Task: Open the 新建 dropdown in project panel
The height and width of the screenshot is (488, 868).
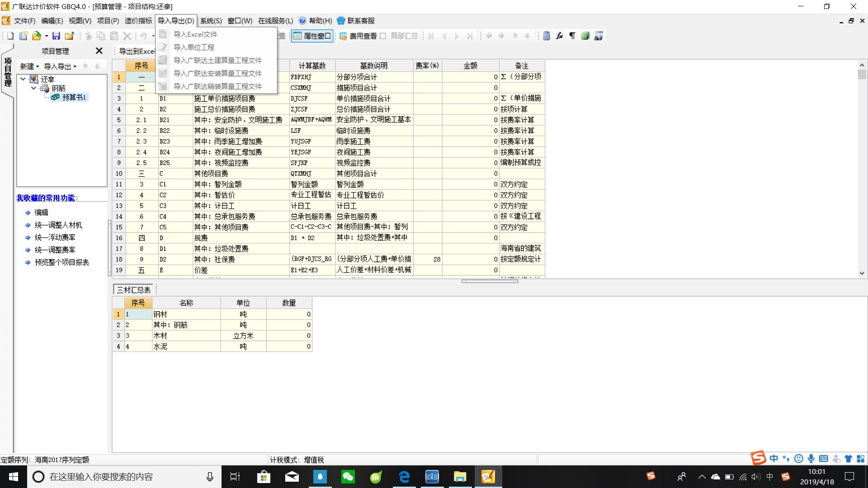Action: (x=29, y=66)
